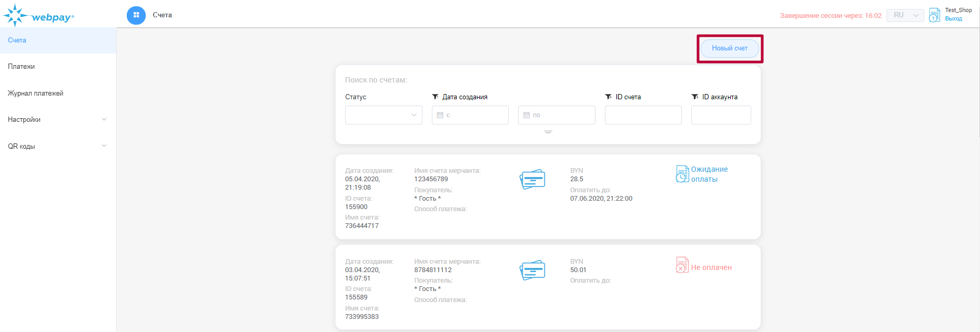
Task: Expand additional search filters handle
Action: [548, 132]
